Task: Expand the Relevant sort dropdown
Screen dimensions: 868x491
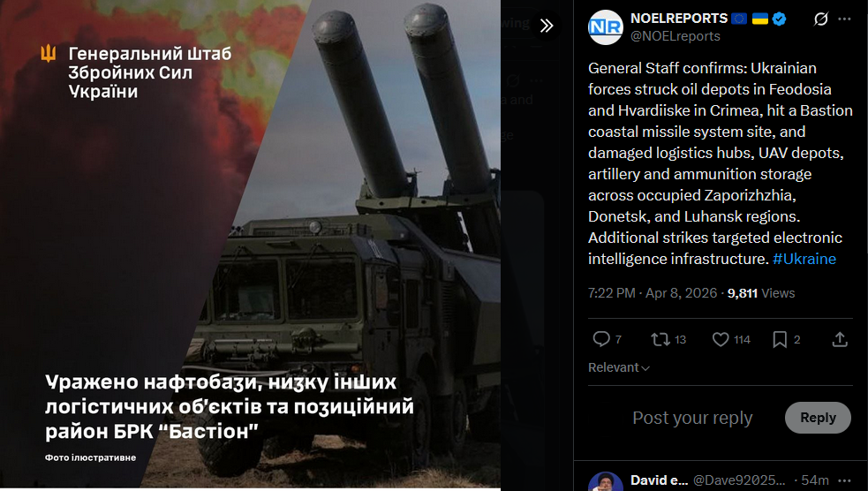Action: (x=618, y=367)
